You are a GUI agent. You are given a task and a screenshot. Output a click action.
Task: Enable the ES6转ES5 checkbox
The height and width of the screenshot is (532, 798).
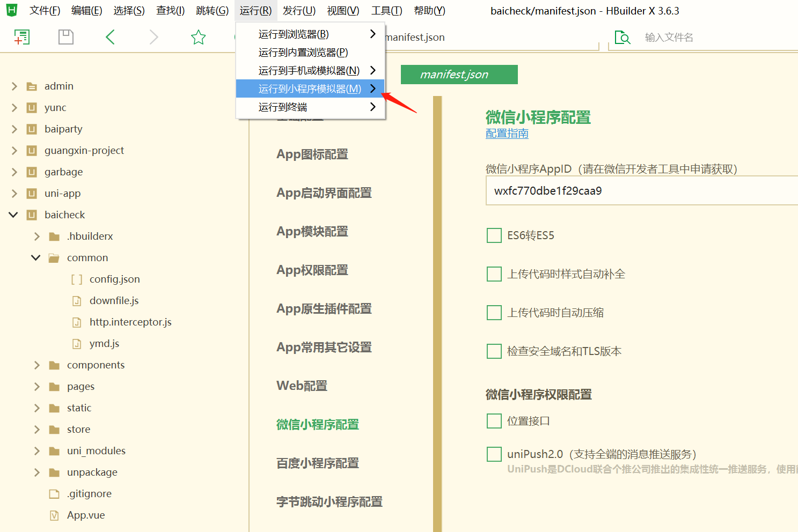coord(494,235)
